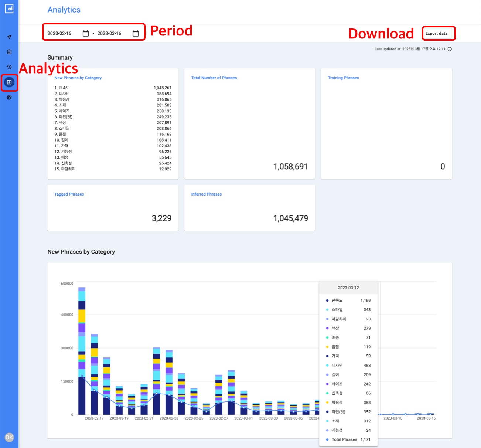Select the Total Number of Phrases card
481x448 pixels.
[249, 123]
